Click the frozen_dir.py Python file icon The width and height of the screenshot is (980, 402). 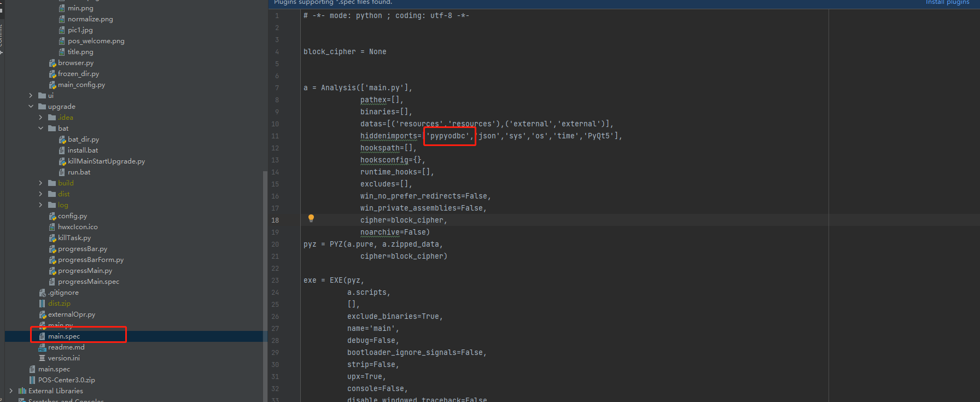point(52,74)
